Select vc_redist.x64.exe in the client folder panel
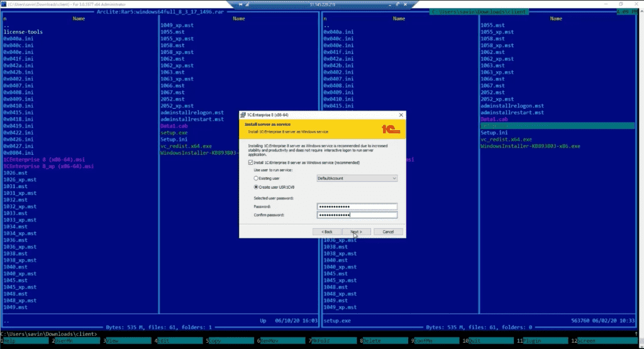The height and width of the screenshot is (349, 644). (x=506, y=140)
